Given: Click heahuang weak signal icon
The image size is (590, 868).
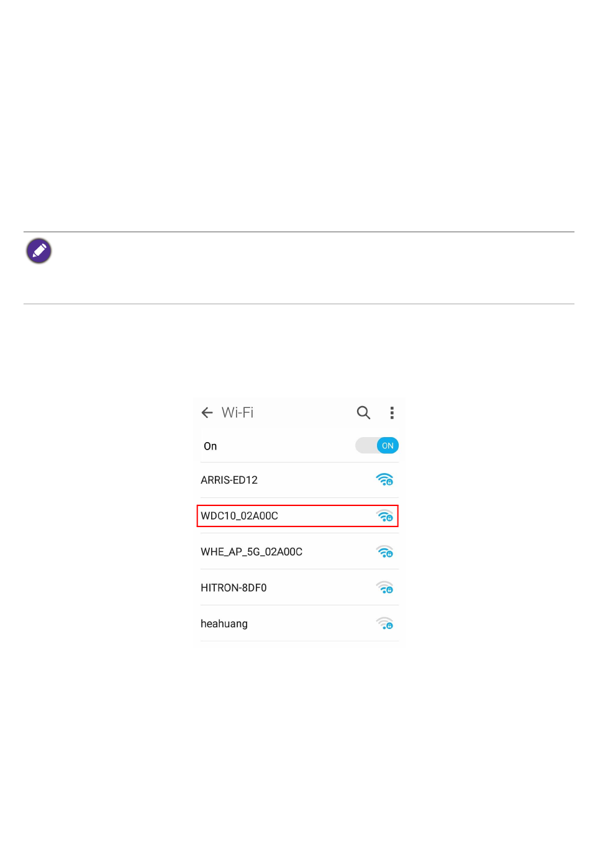Looking at the screenshot, I should pyautogui.click(x=385, y=623).
